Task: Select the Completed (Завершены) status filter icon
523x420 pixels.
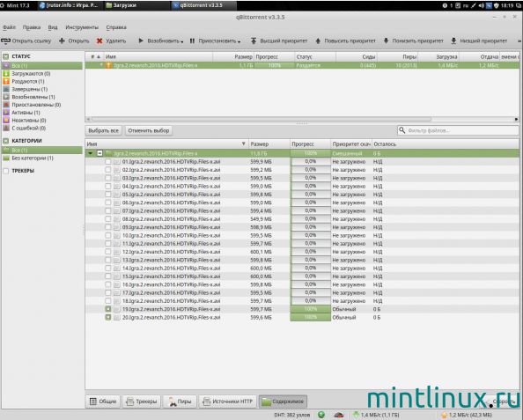Action: pos(6,89)
